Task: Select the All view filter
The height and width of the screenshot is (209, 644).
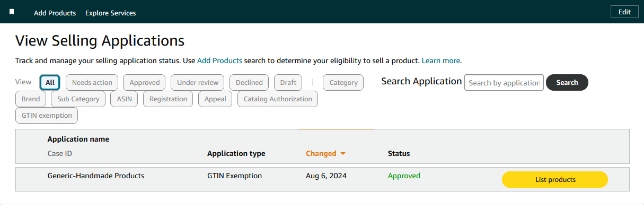Action: click(x=50, y=82)
